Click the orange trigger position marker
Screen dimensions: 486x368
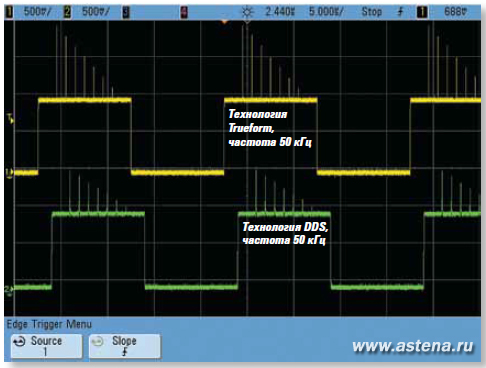click(224, 22)
